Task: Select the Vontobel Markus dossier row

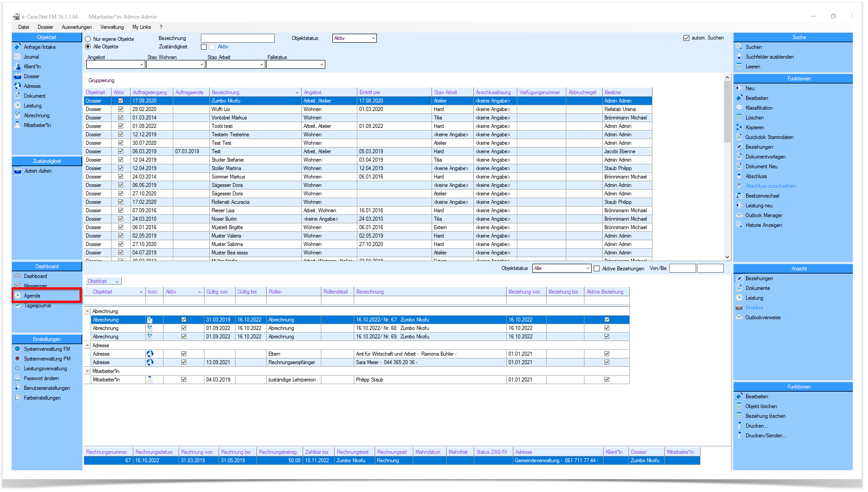Action: [x=368, y=118]
